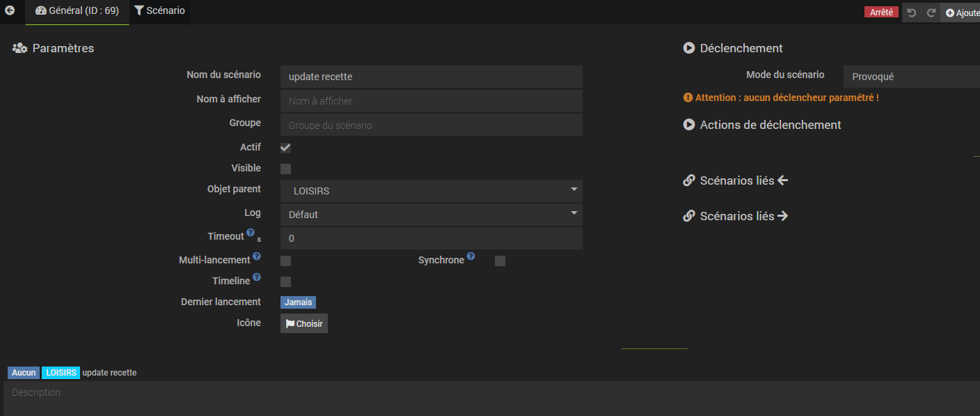Enable the Synchrone checkbox

(x=500, y=261)
